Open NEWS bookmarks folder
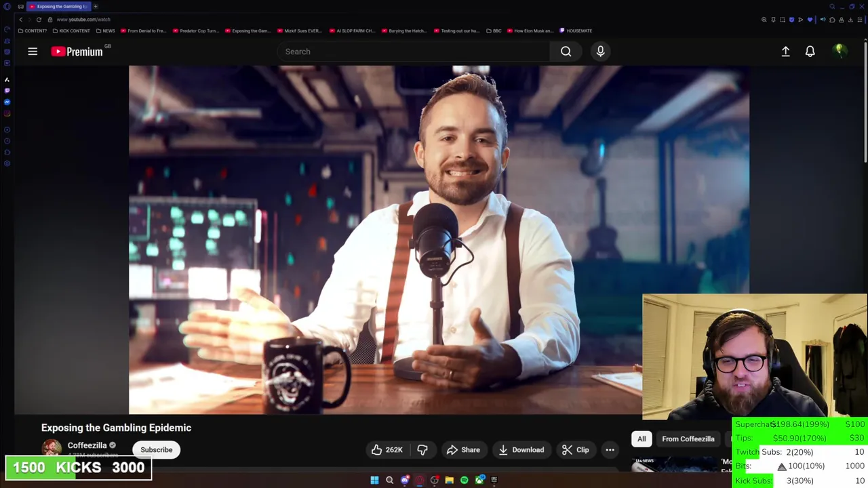Viewport: 868px width, 488px height. tap(106, 30)
